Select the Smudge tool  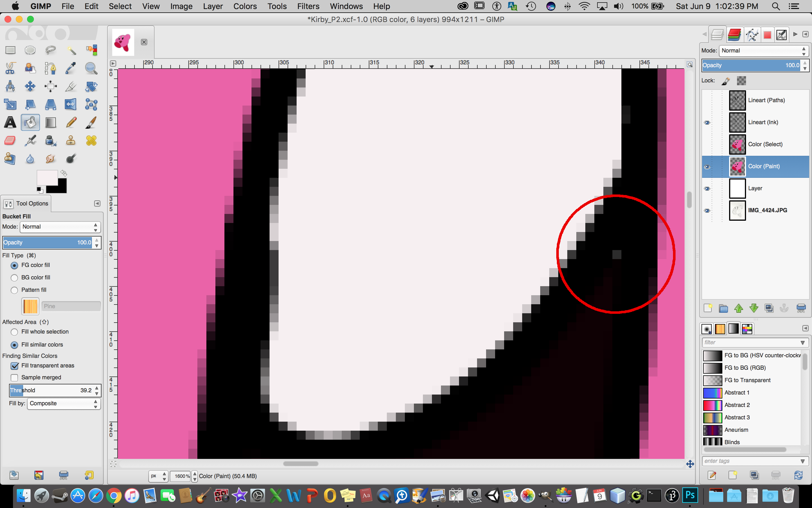pyautogui.click(x=51, y=159)
